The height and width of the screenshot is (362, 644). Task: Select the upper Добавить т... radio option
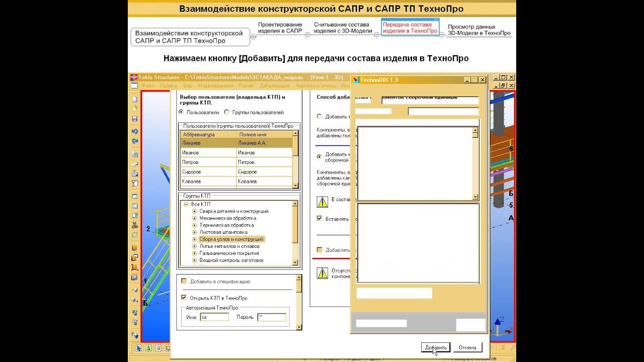(x=319, y=117)
